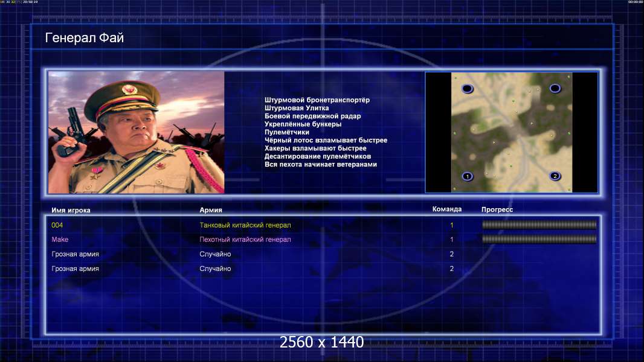The width and height of the screenshot is (644, 362).
Task: Click 'Чёрный лотос взламывает быстрее' line
Action: point(326,140)
